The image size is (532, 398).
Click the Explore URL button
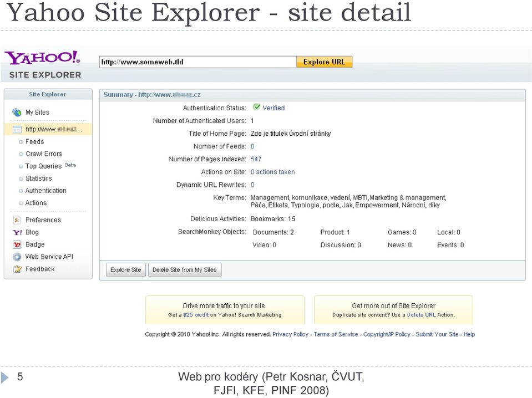point(325,62)
